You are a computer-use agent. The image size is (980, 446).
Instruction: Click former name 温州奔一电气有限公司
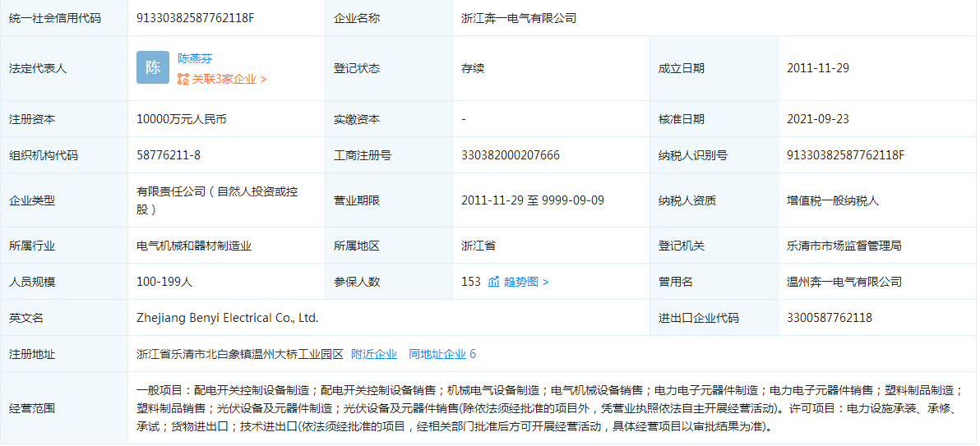(x=844, y=282)
